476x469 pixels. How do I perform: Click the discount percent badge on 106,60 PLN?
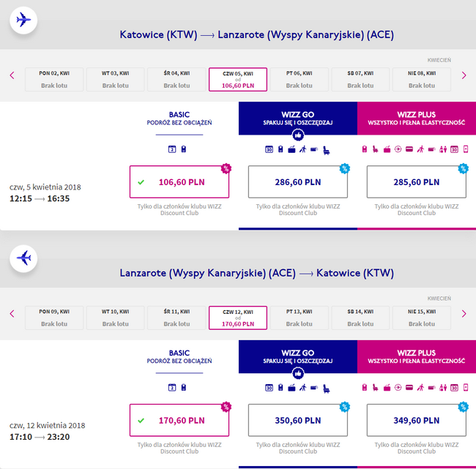point(226,168)
